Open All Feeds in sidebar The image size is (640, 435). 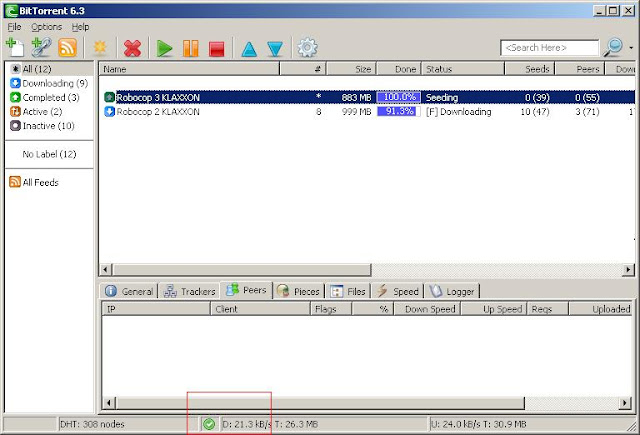(34, 182)
